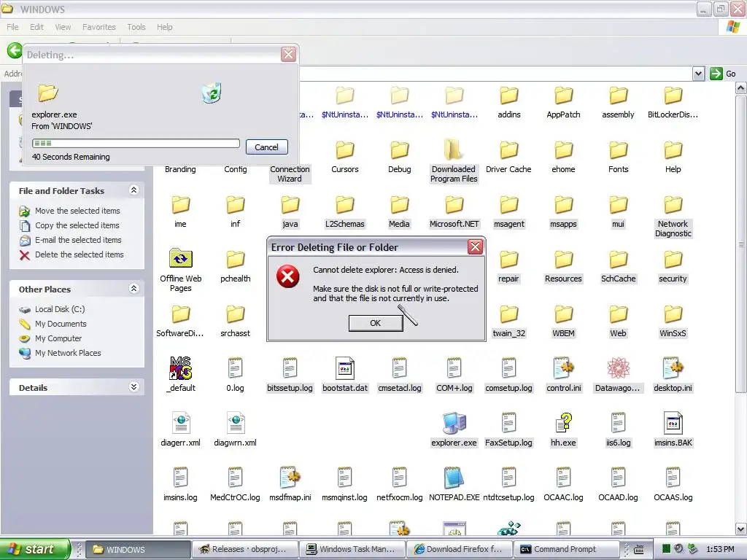Open the Windows Start menu
Viewport: 747px width, 560px height.
(35, 549)
